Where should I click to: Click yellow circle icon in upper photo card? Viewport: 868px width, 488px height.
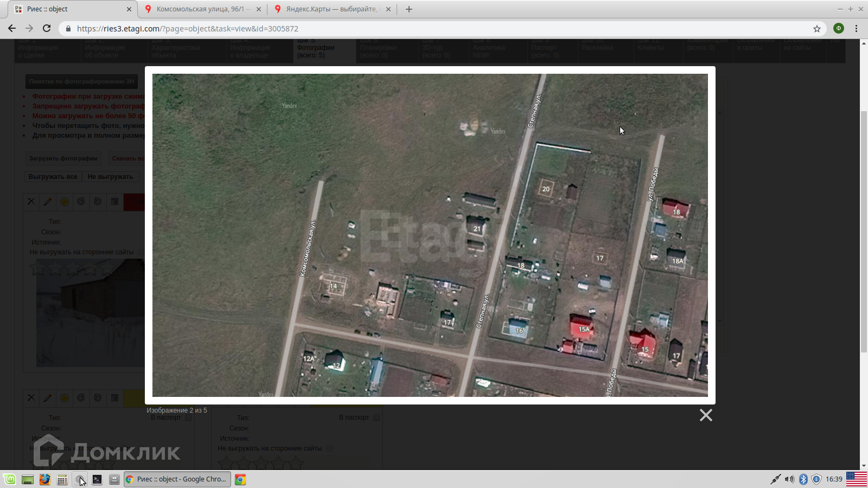tap(65, 202)
